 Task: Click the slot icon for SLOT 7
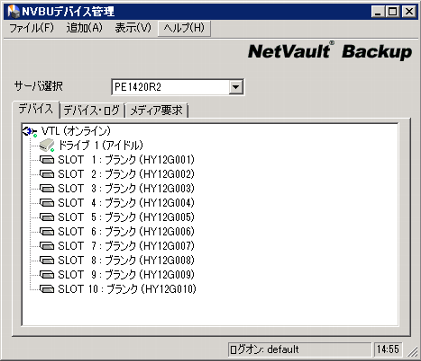(x=47, y=246)
